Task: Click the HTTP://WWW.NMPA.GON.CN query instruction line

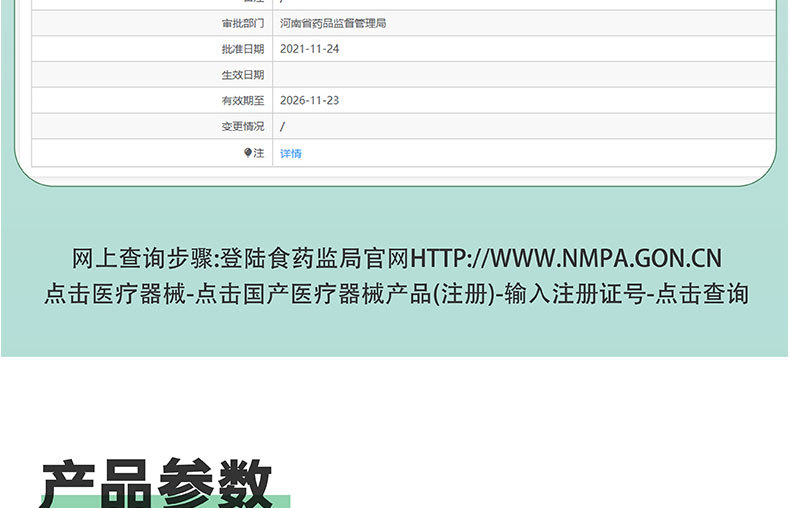Action: tap(397, 258)
